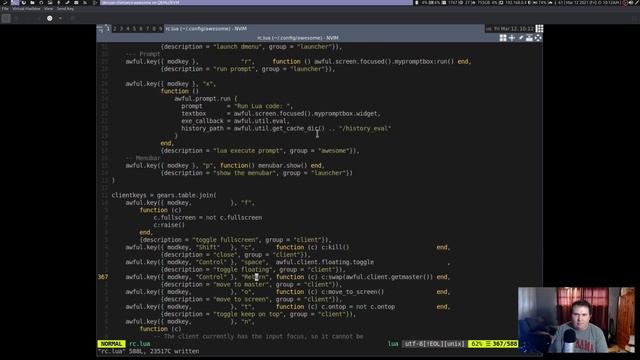This screenshot has width=640, height=360.
Task: Click the c:move_to_screen() call
Action: pos(353,292)
